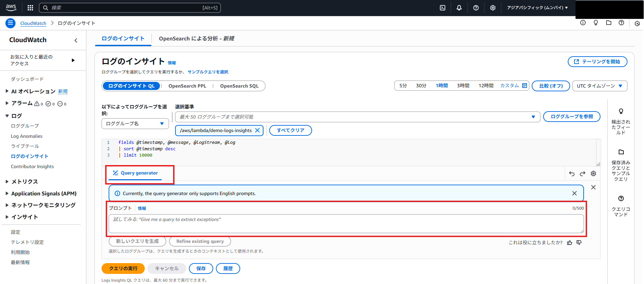This screenshot has width=644, height=284.
Task: Open the log group name dropdown
Action: tap(135, 124)
